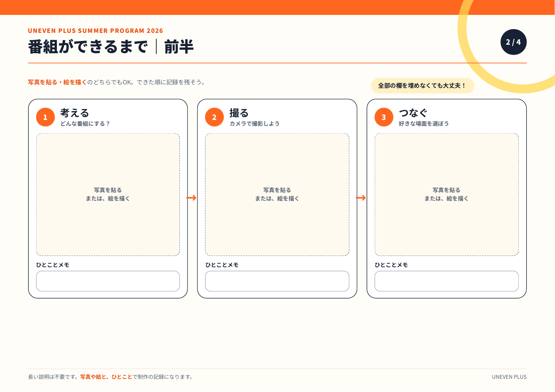The height and width of the screenshot is (392, 555).
Task: Click the orange text 写真を貼る・絵を描く
Action: [x=57, y=82]
